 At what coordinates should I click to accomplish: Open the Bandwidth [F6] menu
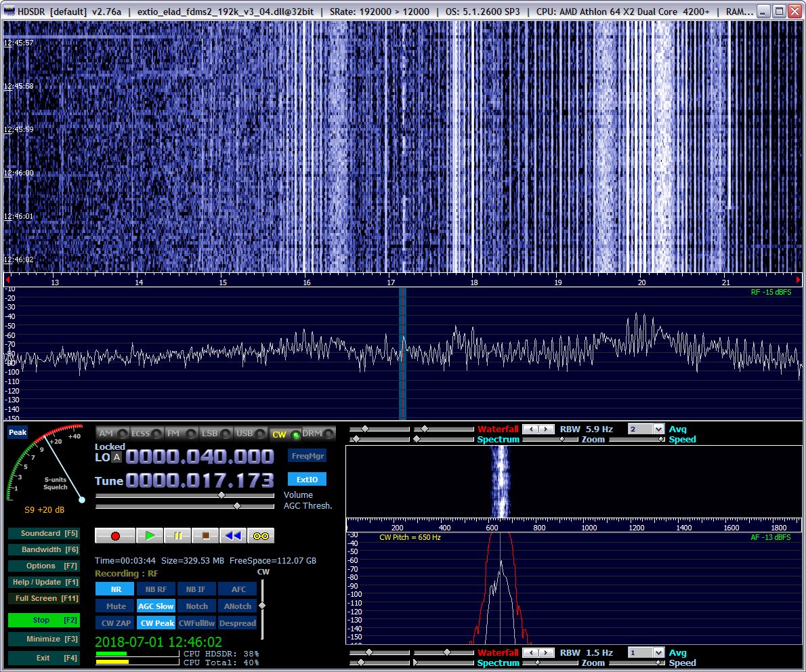43,549
